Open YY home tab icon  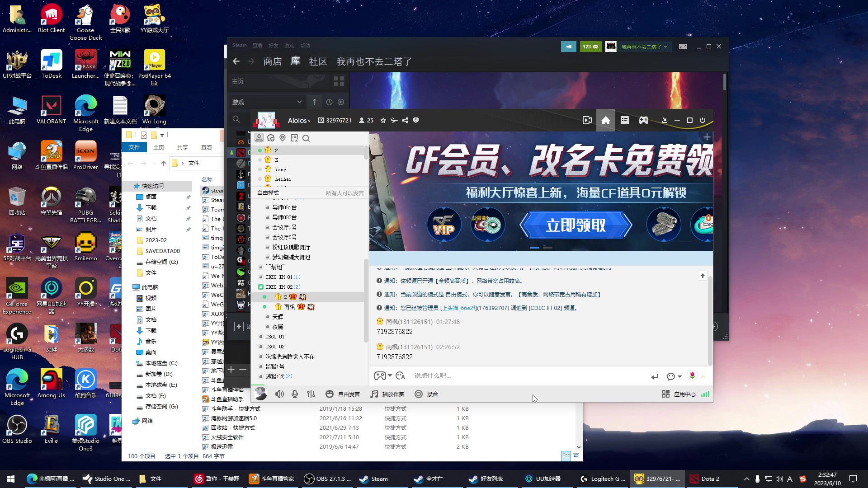(x=606, y=120)
